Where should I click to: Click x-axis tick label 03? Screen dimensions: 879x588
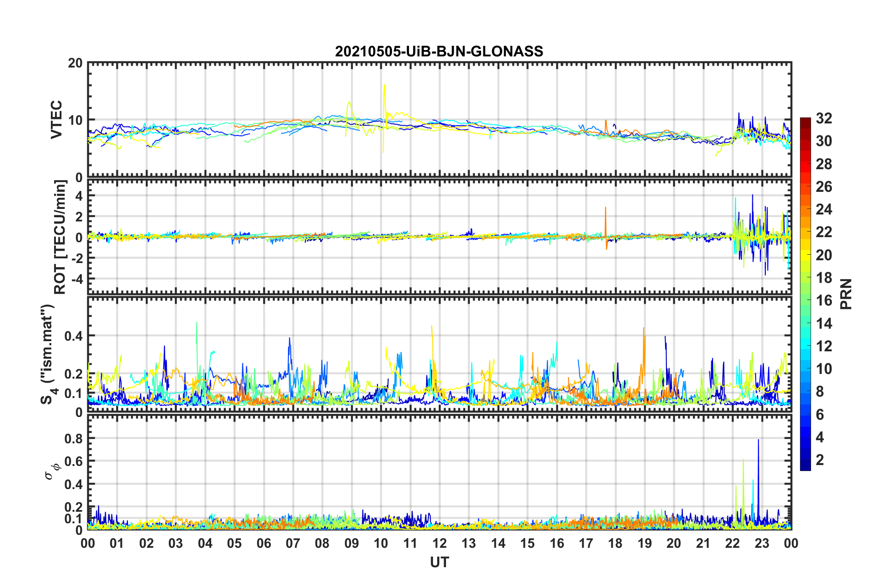pos(176,543)
